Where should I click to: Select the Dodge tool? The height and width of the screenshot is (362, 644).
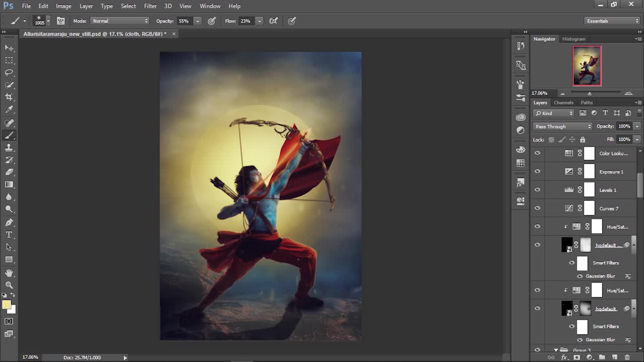pos(9,209)
